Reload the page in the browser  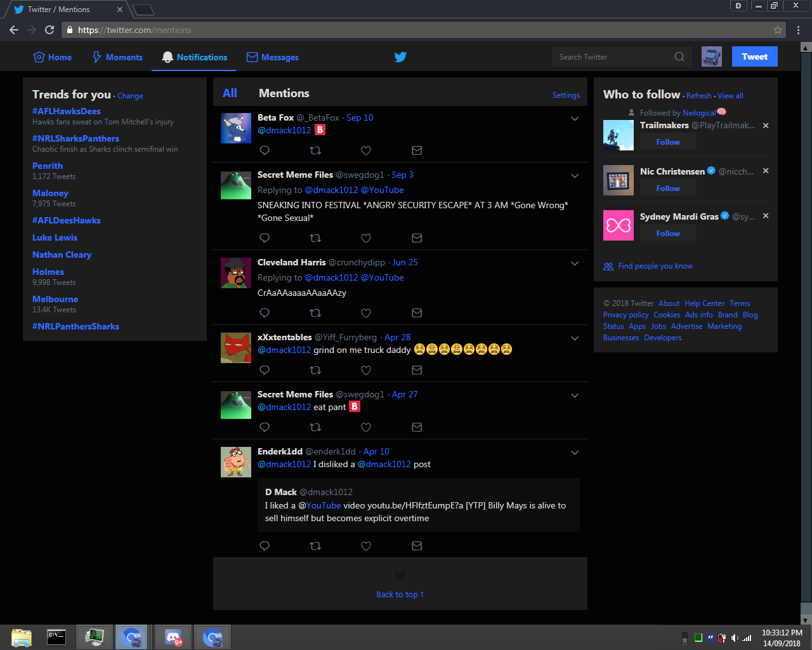coord(49,30)
